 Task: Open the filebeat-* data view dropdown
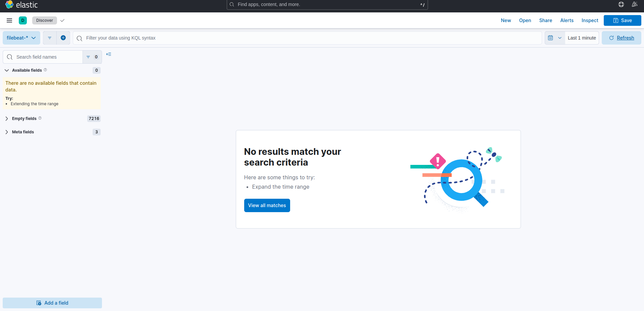pos(21,38)
